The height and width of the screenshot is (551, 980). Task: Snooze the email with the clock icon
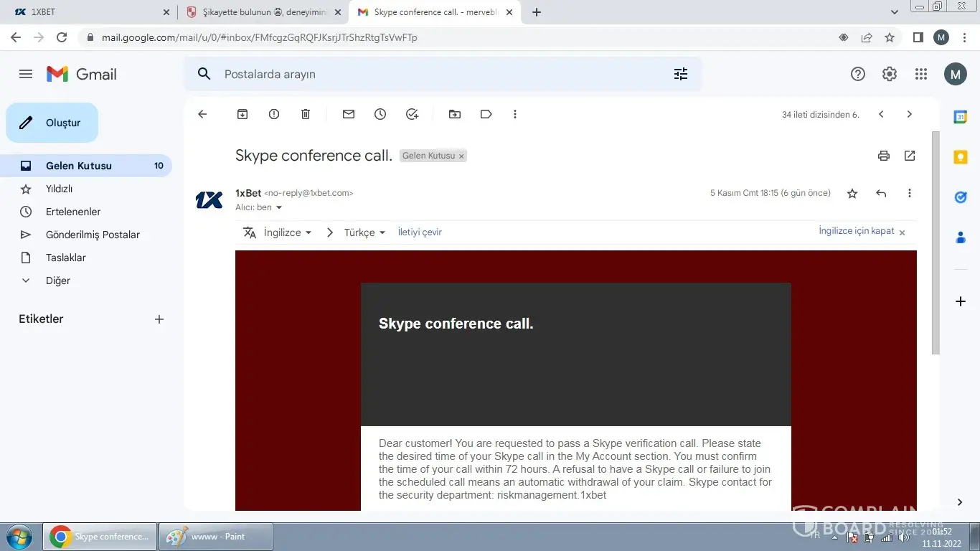(380, 114)
